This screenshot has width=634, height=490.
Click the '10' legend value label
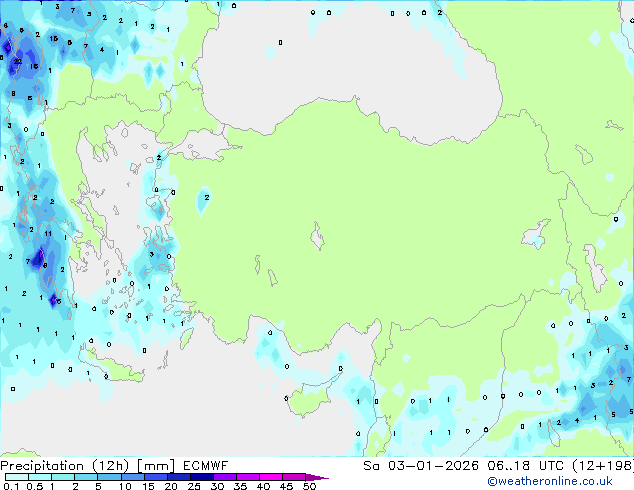pyautogui.click(x=126, y=486)
